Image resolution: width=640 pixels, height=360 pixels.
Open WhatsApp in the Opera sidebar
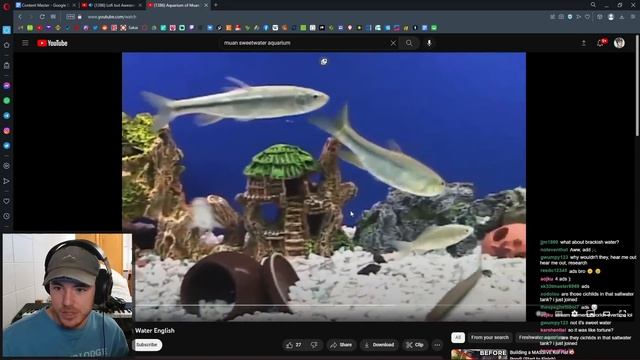(x=7, y=100)
